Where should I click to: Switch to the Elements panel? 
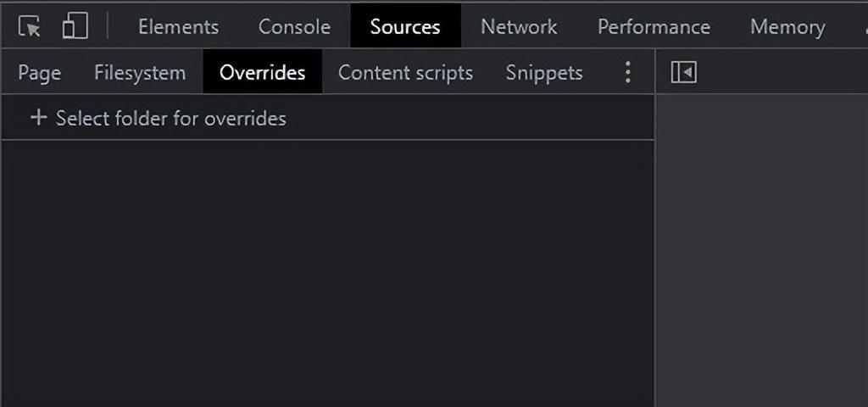point(178,26)
